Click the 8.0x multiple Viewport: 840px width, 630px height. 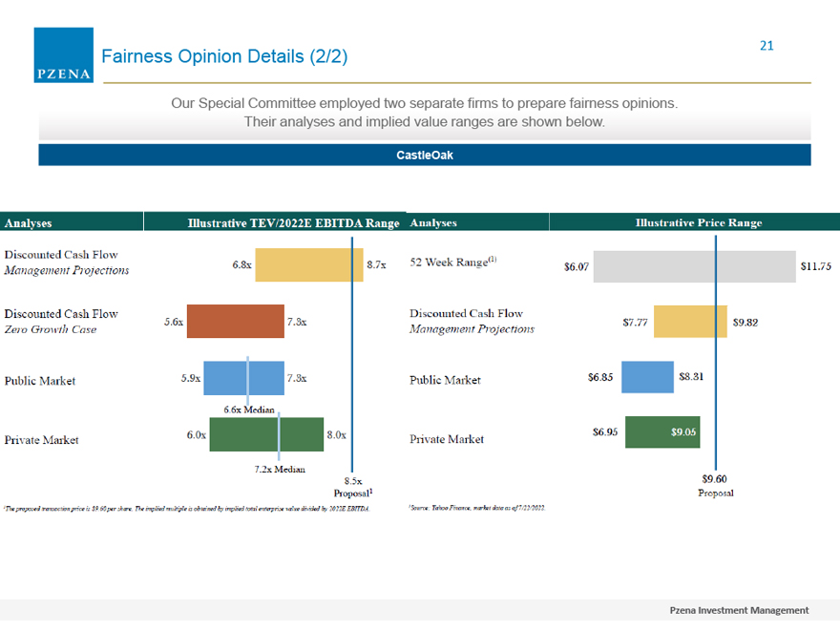point(336,435)
